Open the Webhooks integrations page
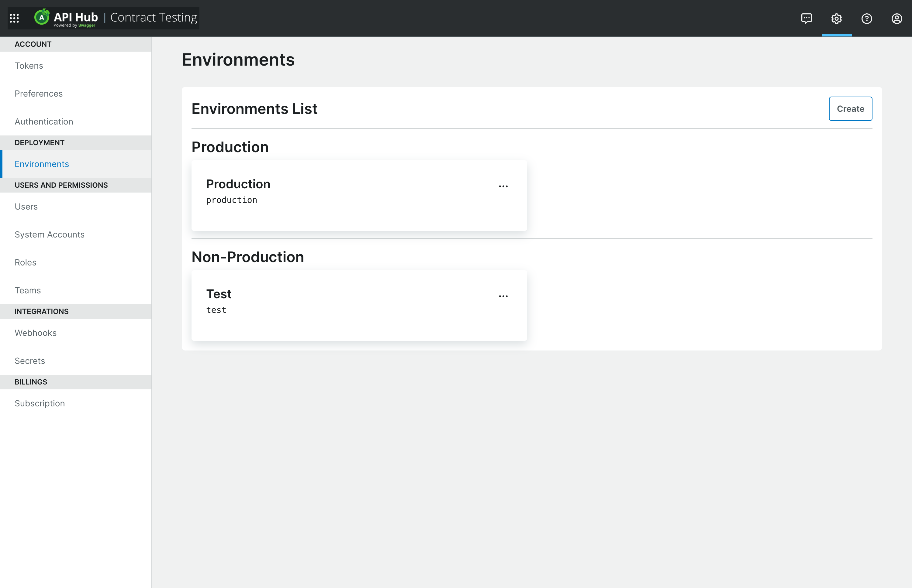This screenshot has width=912, height=588. [x=35, y=332]
